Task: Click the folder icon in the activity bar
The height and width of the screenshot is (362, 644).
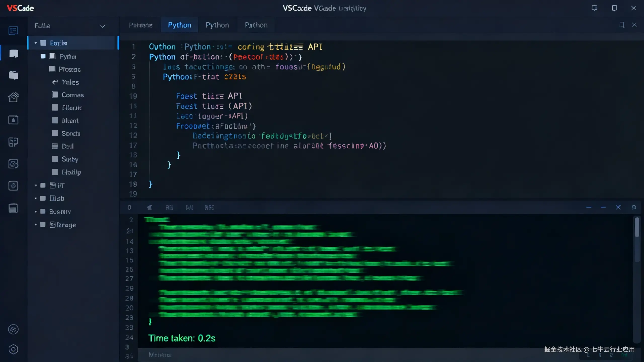Action: [13, 75]
